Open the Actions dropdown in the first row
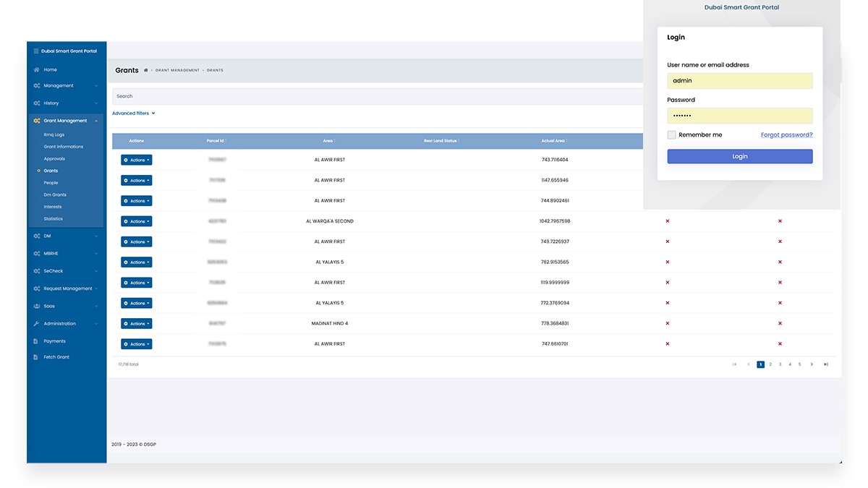 (x=137, y=160)
